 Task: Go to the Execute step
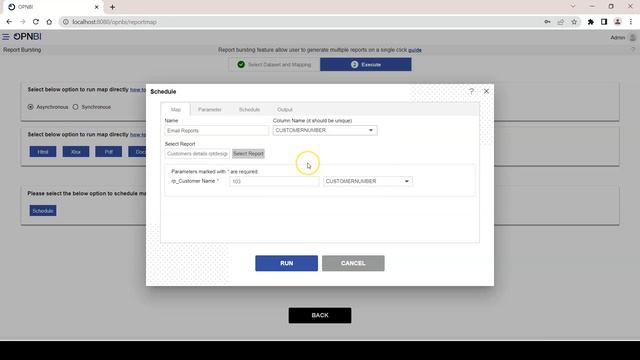click(x=366, y=64)
